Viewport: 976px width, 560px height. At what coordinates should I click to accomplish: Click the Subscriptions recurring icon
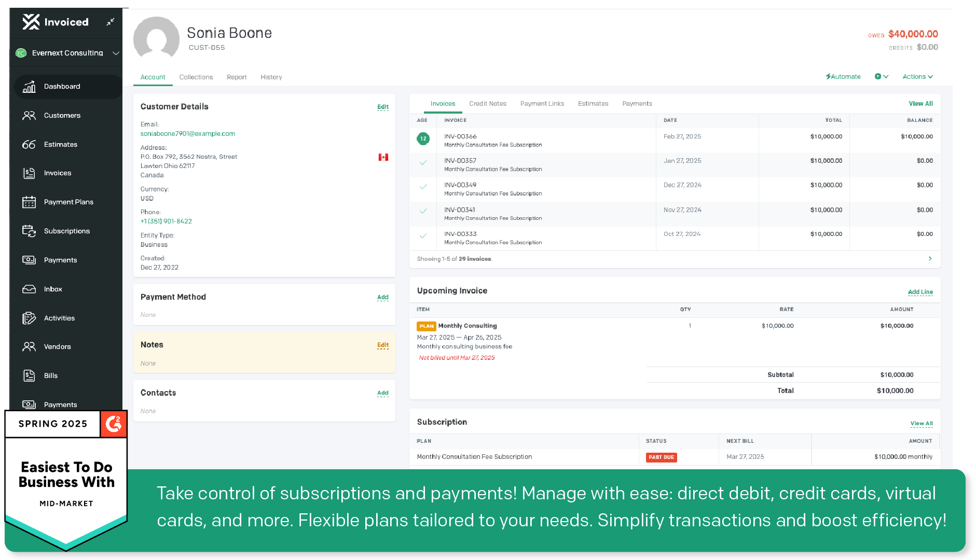[29, 231]
